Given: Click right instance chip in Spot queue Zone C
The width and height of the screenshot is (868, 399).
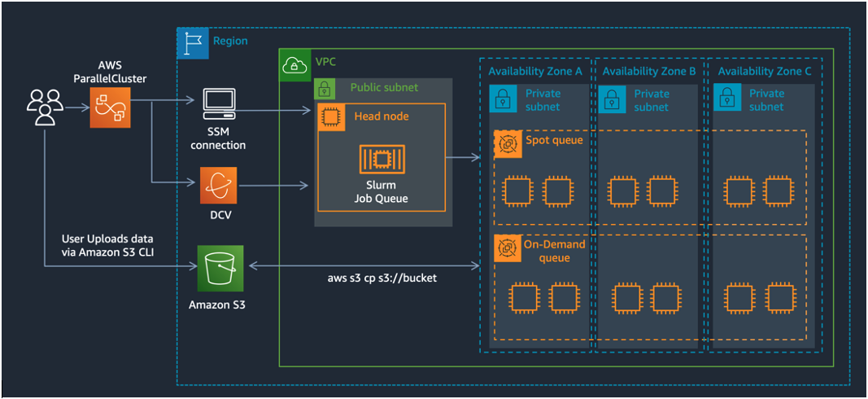Looking at the screenshot, I should pos(779,191).
